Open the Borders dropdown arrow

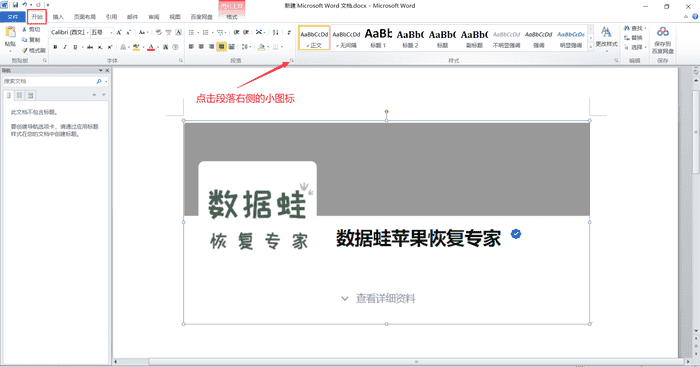(x=282, y=46)
